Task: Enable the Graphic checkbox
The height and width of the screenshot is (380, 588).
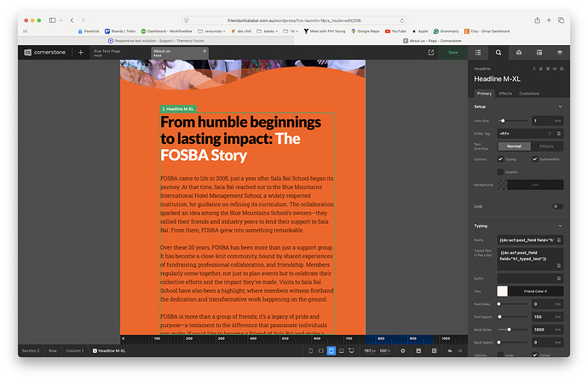Action: (x=500, y=171)
